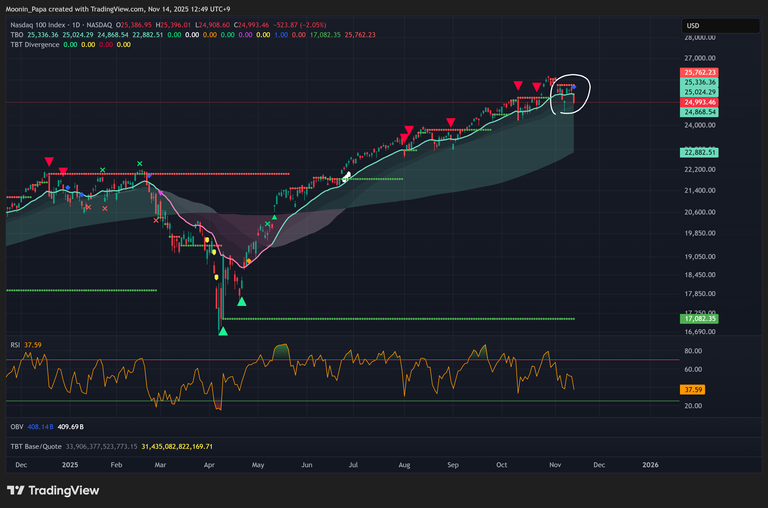Viewport: 768px width, 508px height.
Task: Click the green X marker above February candles
Action: pyautogui.click(x=139, y=163)
